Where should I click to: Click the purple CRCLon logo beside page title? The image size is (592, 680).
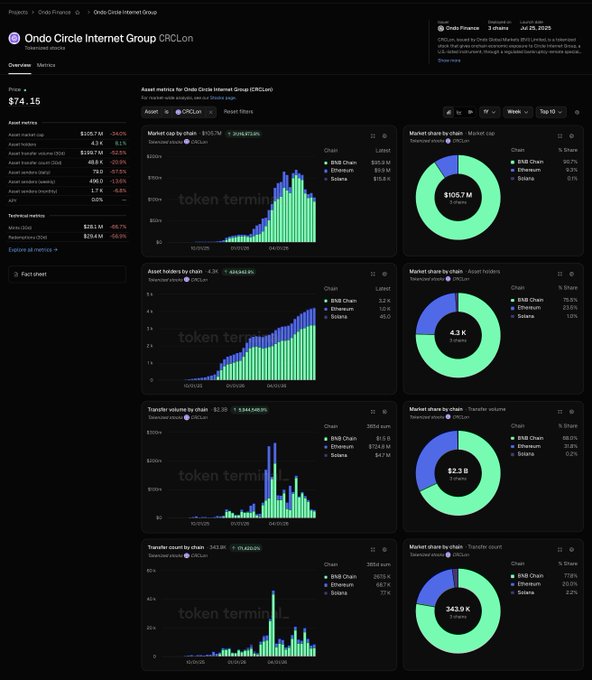pyautogui.click(x=14, y=38)
